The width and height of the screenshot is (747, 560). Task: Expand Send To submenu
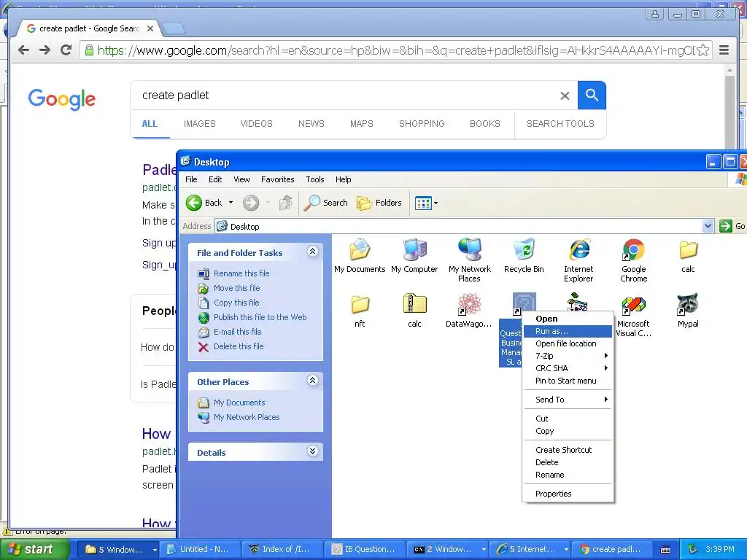[x=568, y=400]
